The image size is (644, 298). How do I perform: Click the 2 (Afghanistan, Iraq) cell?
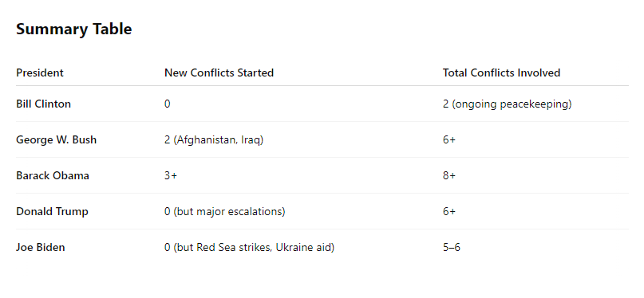214,140
